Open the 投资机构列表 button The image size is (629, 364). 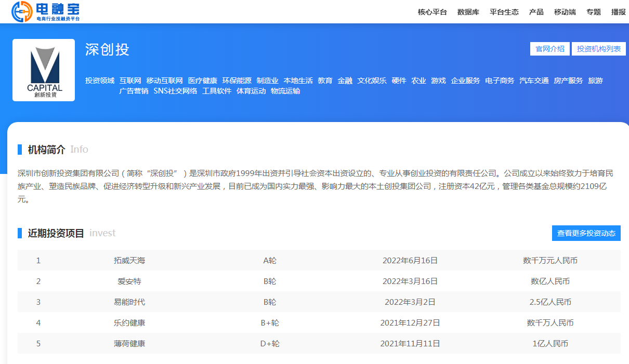[x=599, y=49]
